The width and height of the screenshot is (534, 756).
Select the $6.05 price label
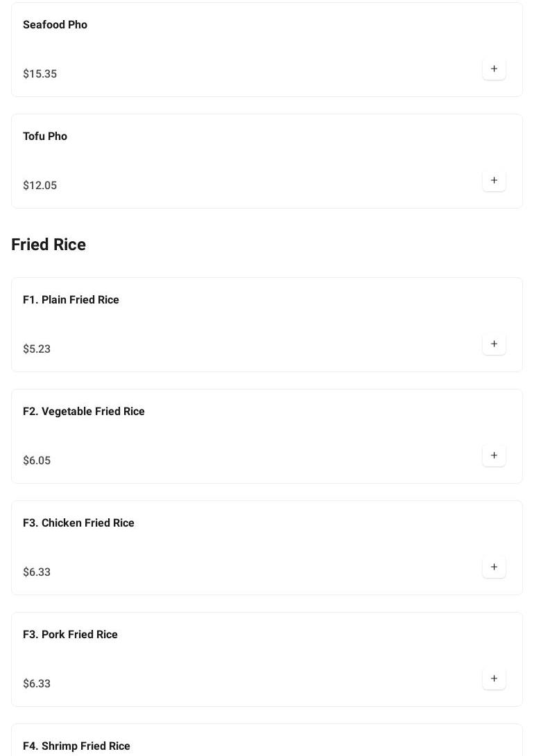[x=37, y=461]
